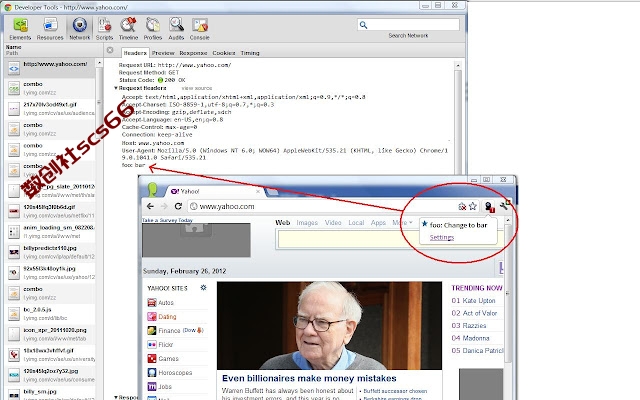Select the www.yahoo.com/ request row

(49, 68)
